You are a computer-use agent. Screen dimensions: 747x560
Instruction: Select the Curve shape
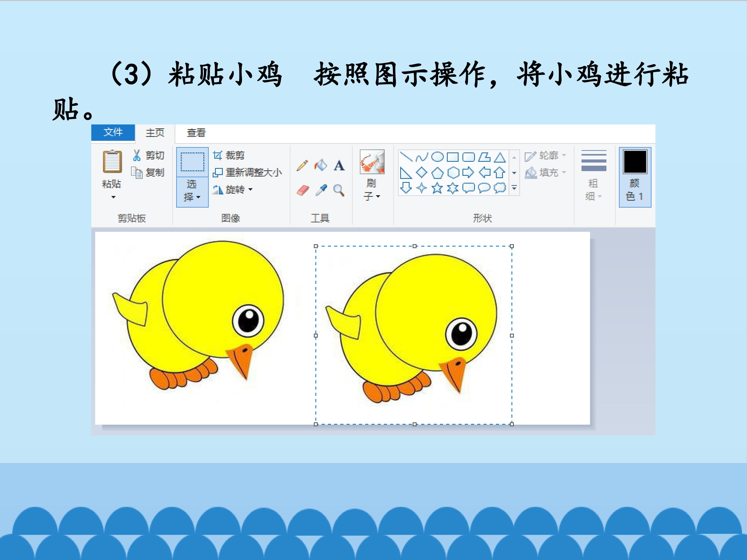[422, 157]
